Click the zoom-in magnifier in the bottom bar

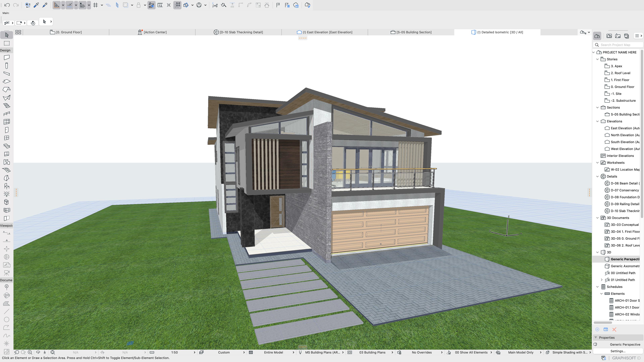click(x=30, y=352)
